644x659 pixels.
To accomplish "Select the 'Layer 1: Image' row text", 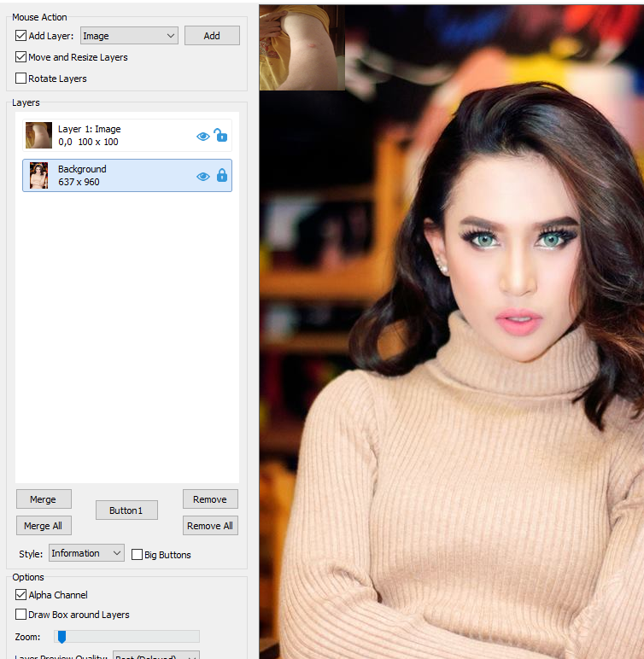I will point(89,129).
